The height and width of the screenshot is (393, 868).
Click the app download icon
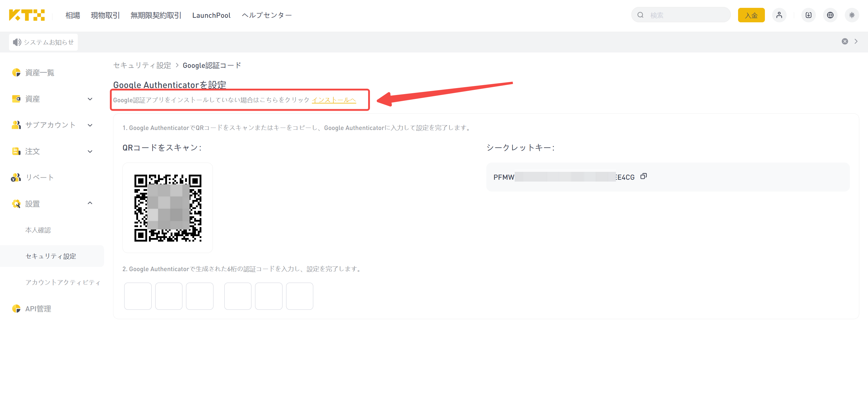[x=808, y=15]
